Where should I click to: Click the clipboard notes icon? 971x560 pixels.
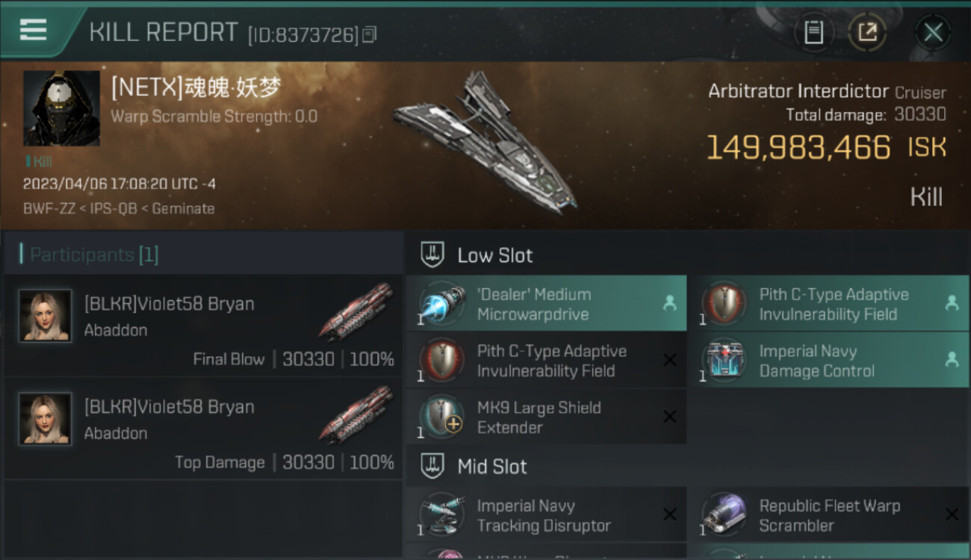coord(813,32)
